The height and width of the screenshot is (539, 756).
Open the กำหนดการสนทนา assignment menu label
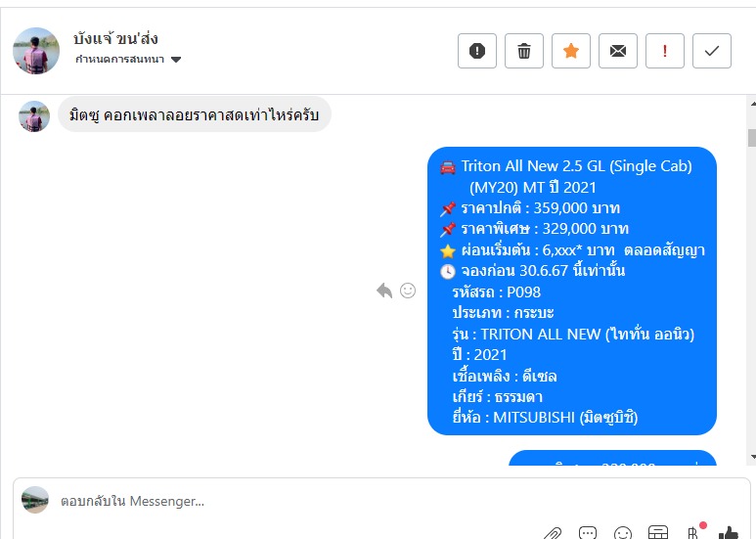119,60
